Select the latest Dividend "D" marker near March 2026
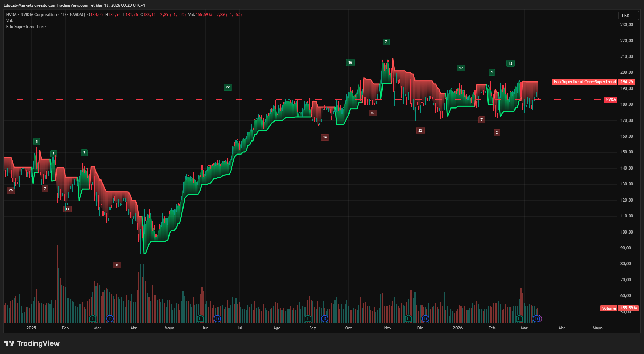 [536, 319]
